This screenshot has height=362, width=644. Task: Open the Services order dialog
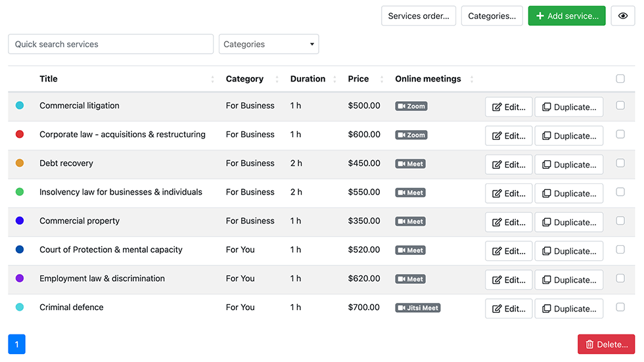click(419, 16)
